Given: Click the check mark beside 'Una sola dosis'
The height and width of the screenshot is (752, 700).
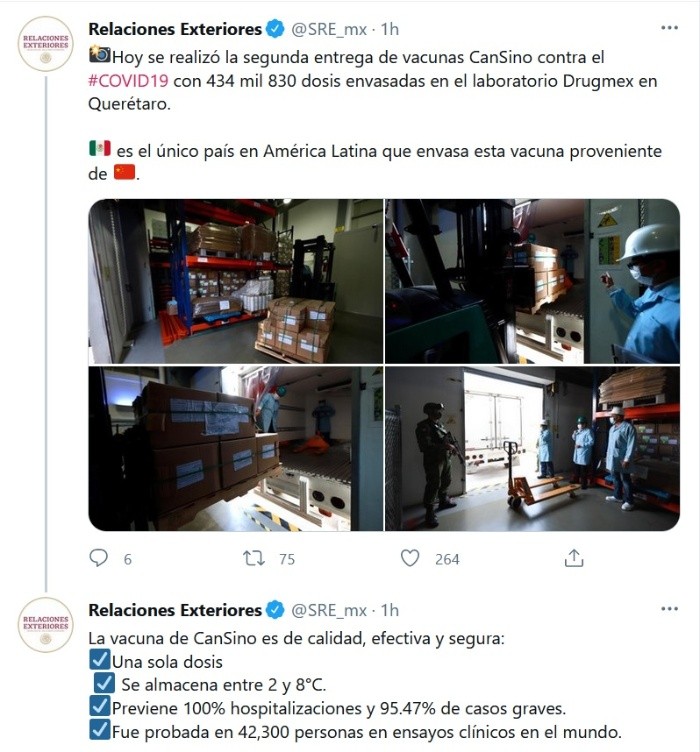Looking at the screenshot, I should click(x=100, y=659).
